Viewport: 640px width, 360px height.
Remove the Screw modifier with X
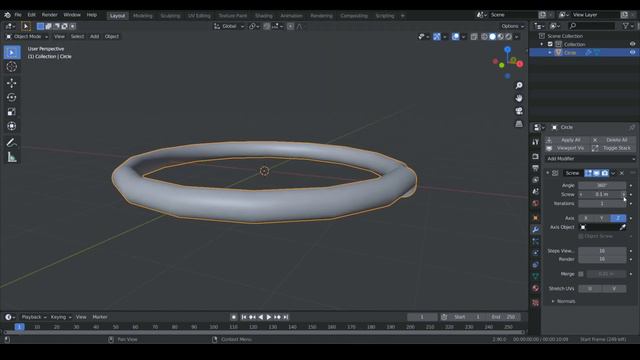622,173
